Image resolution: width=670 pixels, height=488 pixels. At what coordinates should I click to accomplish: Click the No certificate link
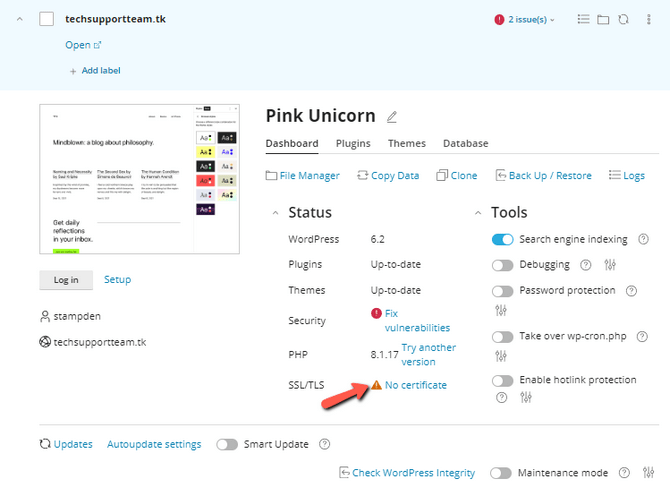click(x=415, y=385)
